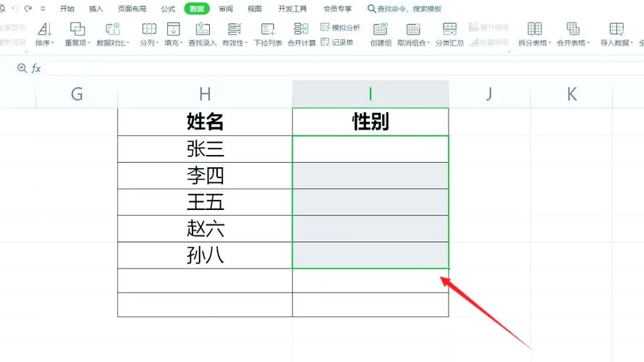The height and width of the screenshot is (362, 644).
Task: Switch to the 开发工具 tab
Action: pos(292,9)
